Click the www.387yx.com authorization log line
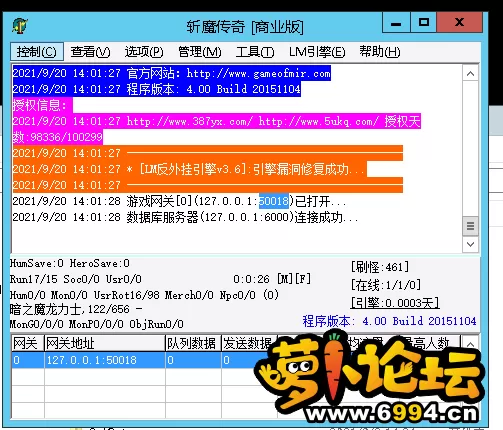The height and width of the screenshot is (430, 503). [x=217, y=121]
